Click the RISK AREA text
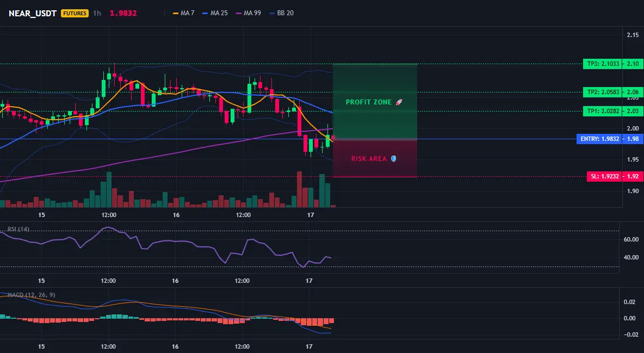The width and height of the screenshot is (644, 353). pos(369,159)
